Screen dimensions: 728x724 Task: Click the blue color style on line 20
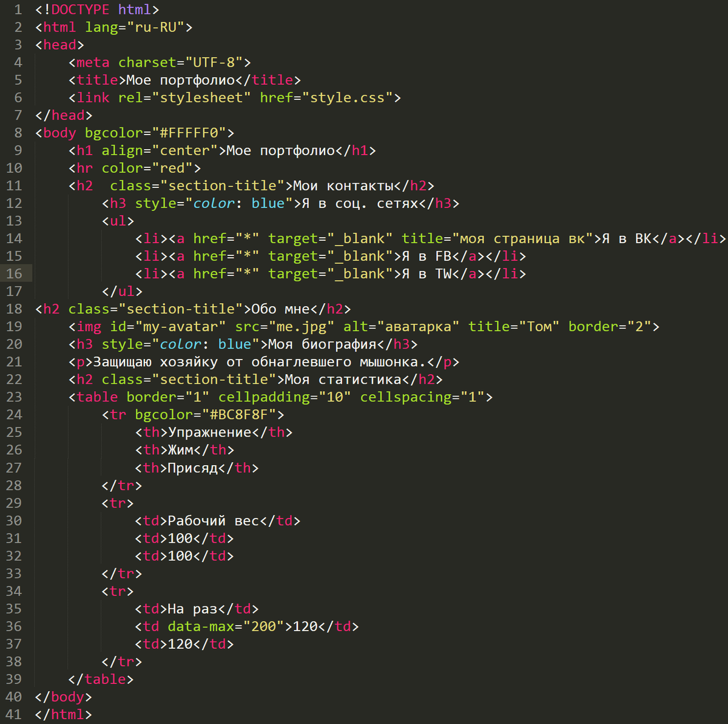click(x=206, y=344)
